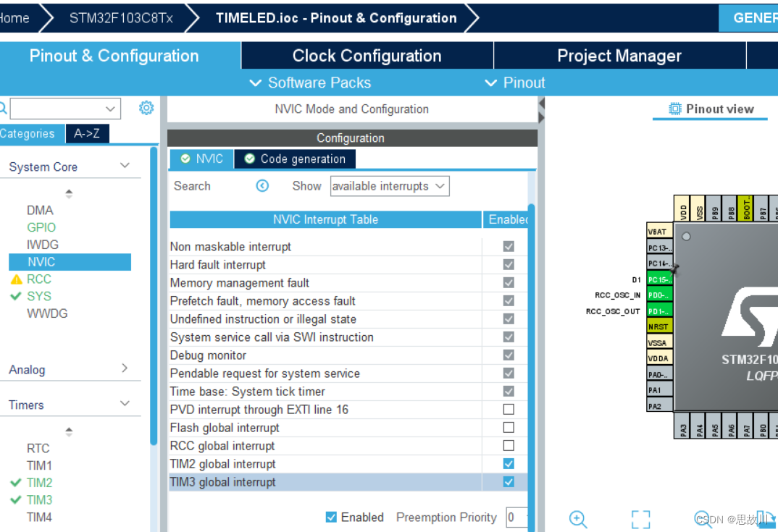Open GPIO in System Core

coord(41,227)
